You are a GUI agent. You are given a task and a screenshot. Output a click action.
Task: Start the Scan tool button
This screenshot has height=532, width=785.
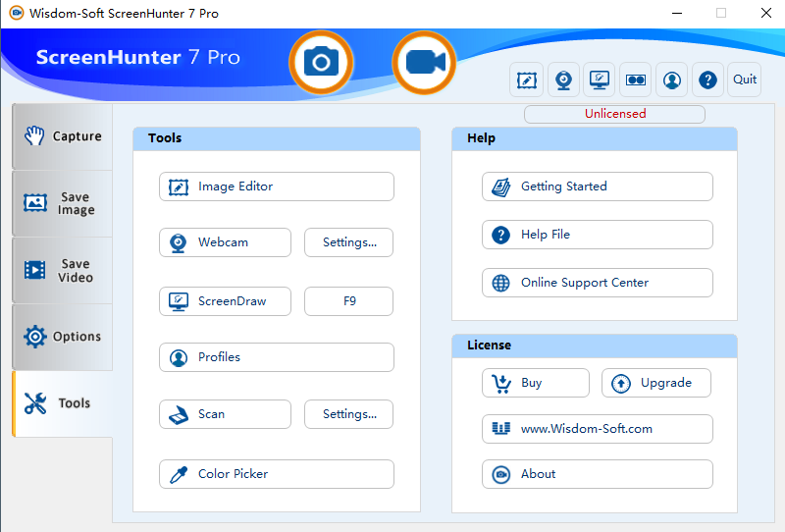coord(225,414)
